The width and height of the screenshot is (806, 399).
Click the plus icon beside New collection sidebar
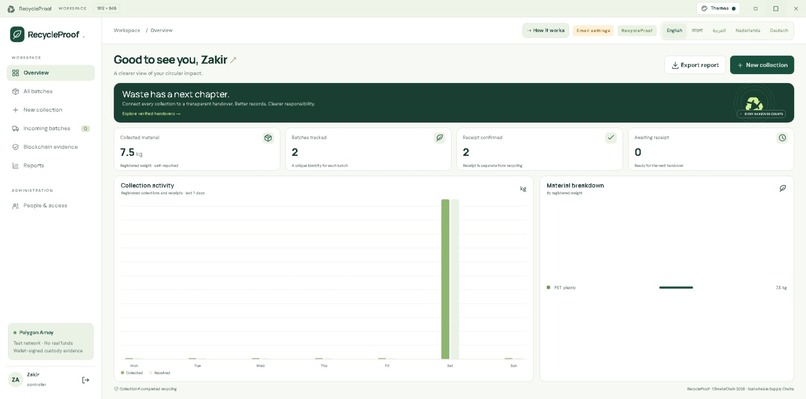pyautogui.click(x=15, y=110)
